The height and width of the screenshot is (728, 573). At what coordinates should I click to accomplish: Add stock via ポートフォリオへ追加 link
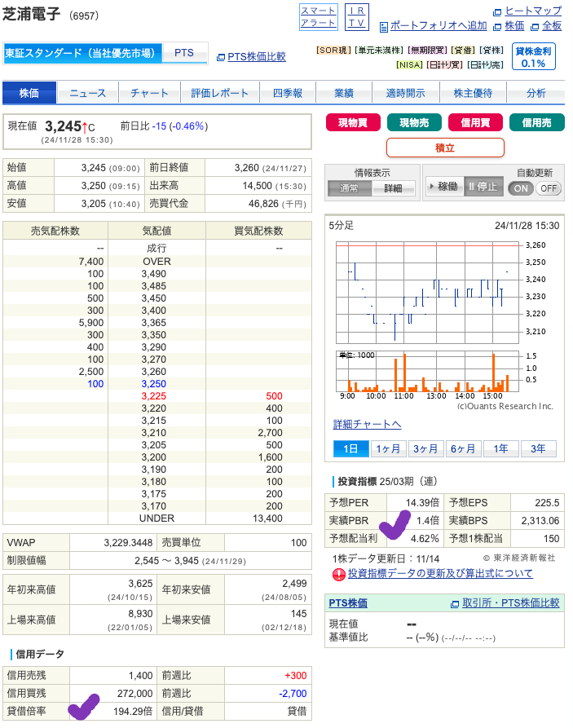tap(439, 26)
